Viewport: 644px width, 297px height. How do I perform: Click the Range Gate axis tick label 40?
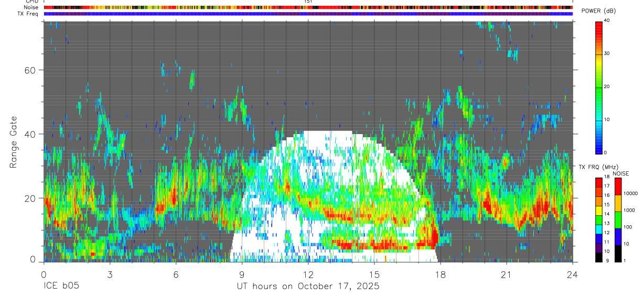(30, 134)
